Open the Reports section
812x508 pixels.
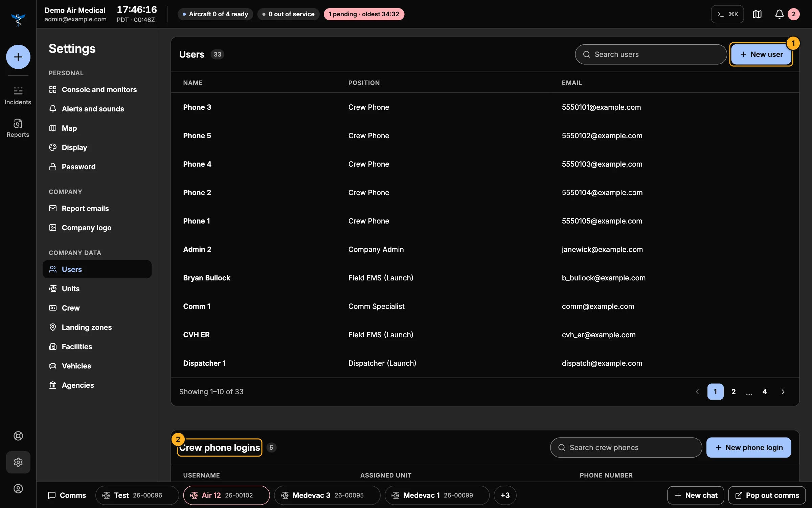point(18,128)
